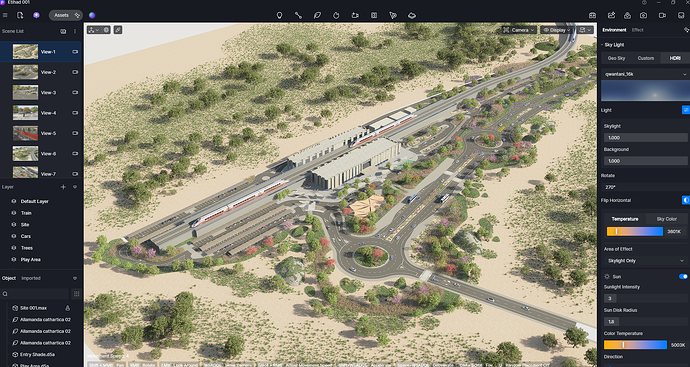This screenshot has width=690, height=367.
Task: Open the purple D5 AI hexagon icon
Action: pyautogui.click(x=36, y=15)
